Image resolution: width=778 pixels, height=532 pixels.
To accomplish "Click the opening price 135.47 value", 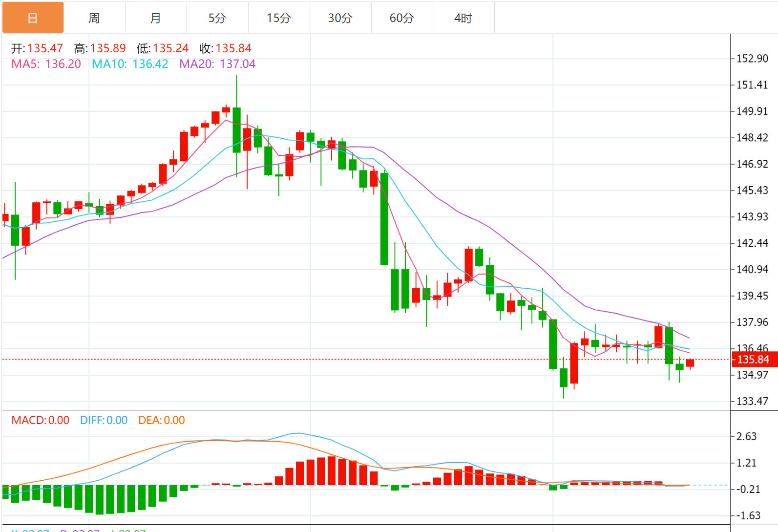I will (x=45, y=48).
